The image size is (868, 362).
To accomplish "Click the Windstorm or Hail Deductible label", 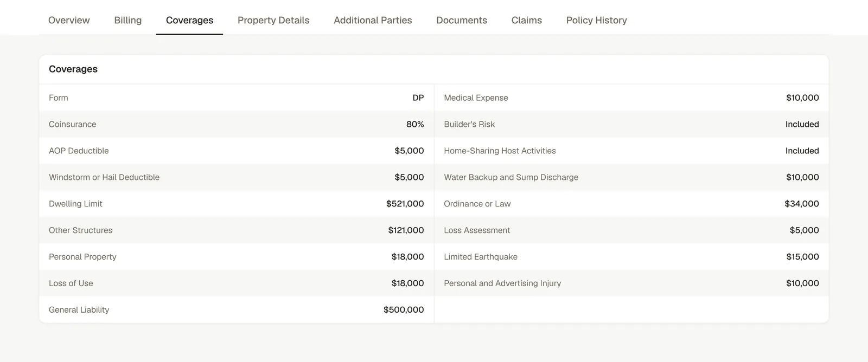I will pos(104,177).
